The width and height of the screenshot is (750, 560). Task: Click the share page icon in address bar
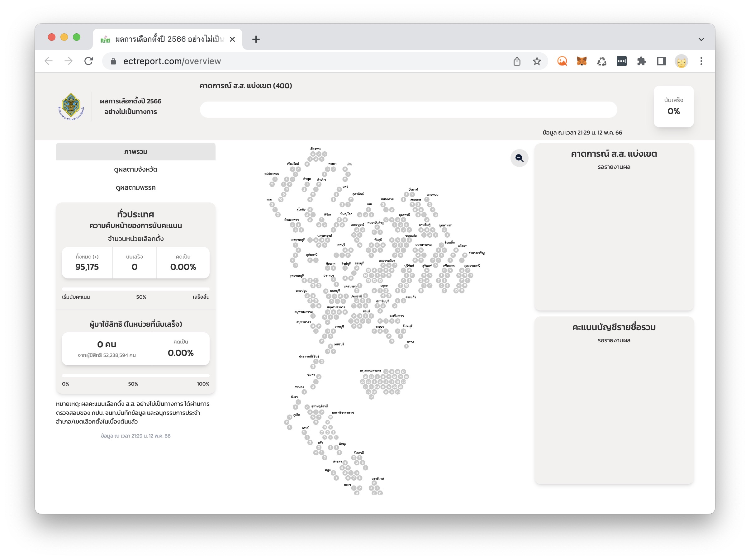(516, 61)
